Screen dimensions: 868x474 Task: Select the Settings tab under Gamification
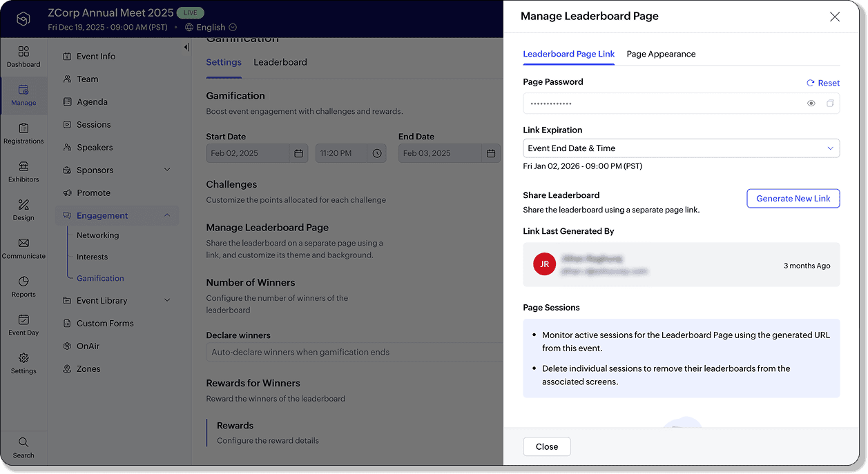pyautogui.click(x=224, y=62)
